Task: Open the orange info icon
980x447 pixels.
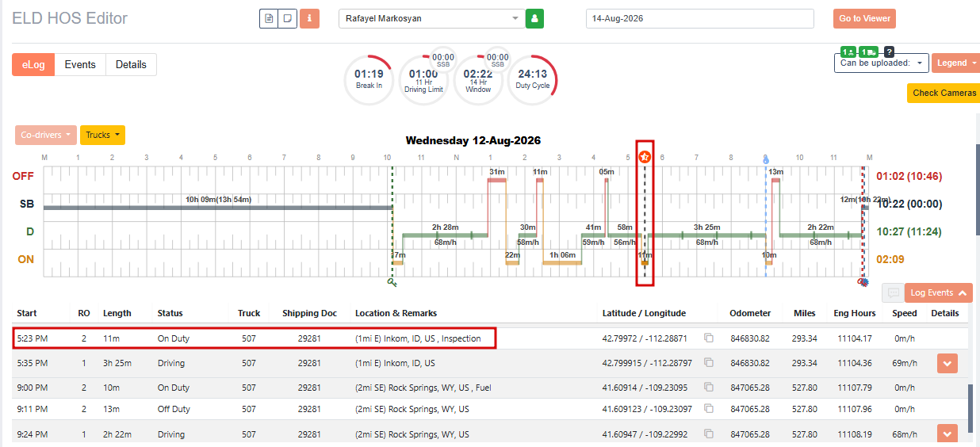Action: tap(309, 18)
